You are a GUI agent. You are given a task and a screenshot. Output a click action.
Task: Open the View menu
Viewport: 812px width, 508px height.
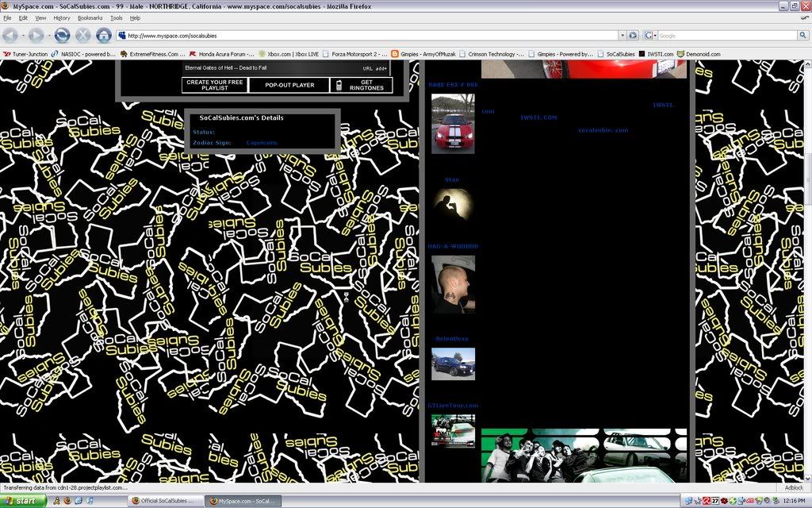point(40,17)
